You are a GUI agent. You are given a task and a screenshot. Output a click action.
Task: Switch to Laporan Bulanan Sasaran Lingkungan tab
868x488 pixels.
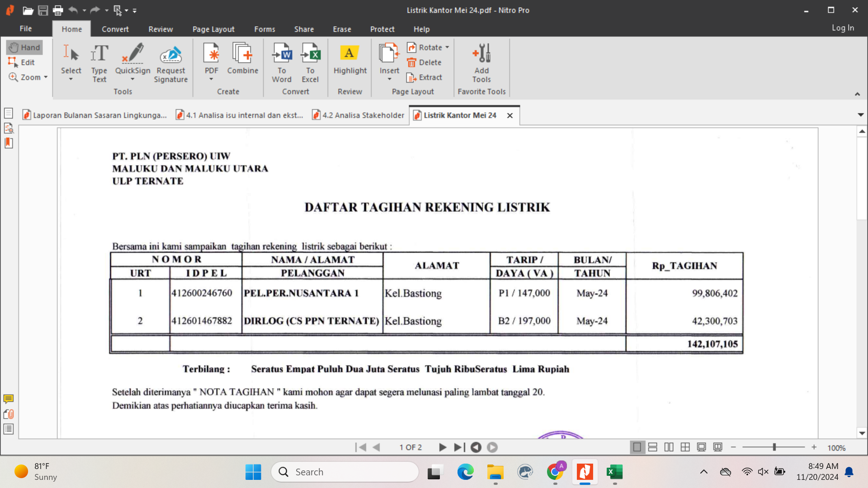click(x=95, y=115)
